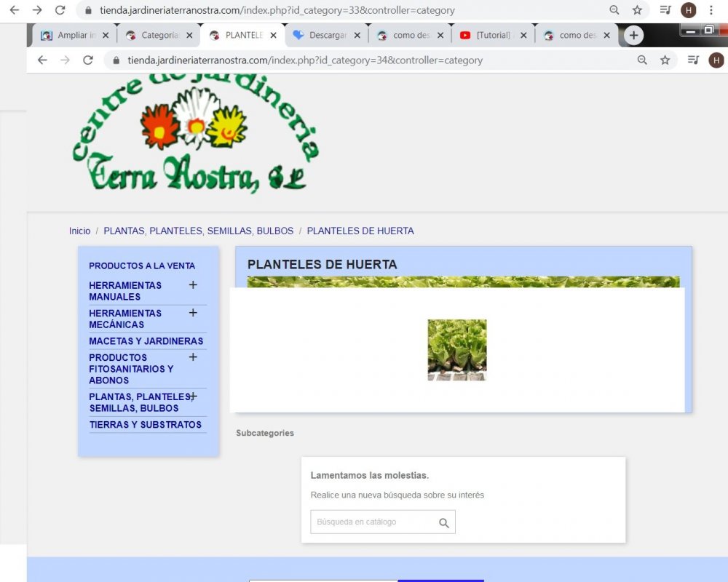728x582 pixels.
Task: Go back using inner back arrow
Action: pyautogui.click(x=42, y=60)
